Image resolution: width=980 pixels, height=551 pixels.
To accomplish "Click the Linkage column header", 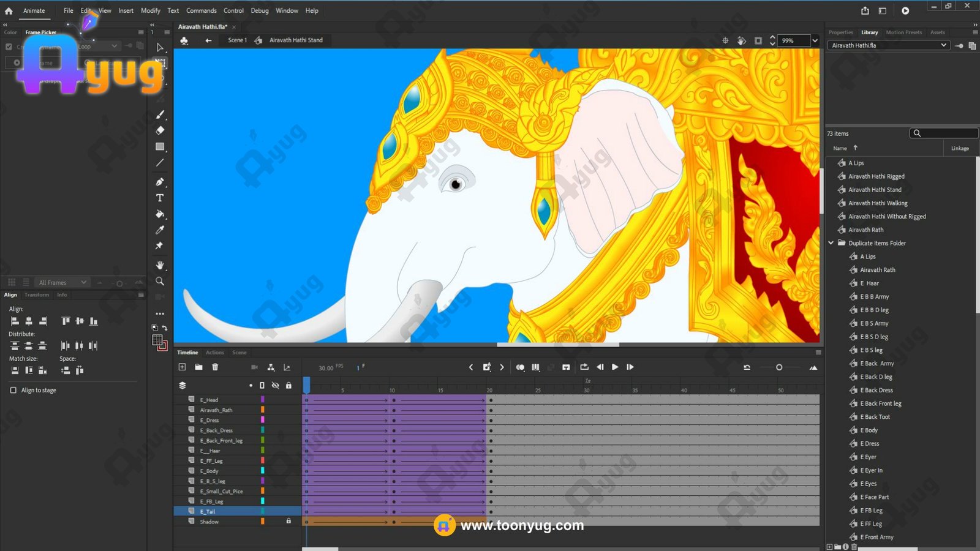I will tap(960, 148).
